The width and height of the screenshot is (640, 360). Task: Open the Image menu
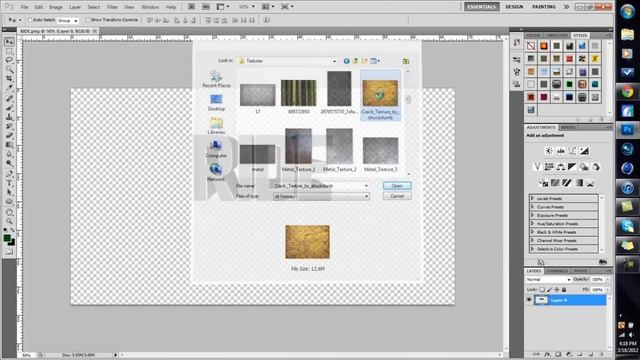(56, 7)
